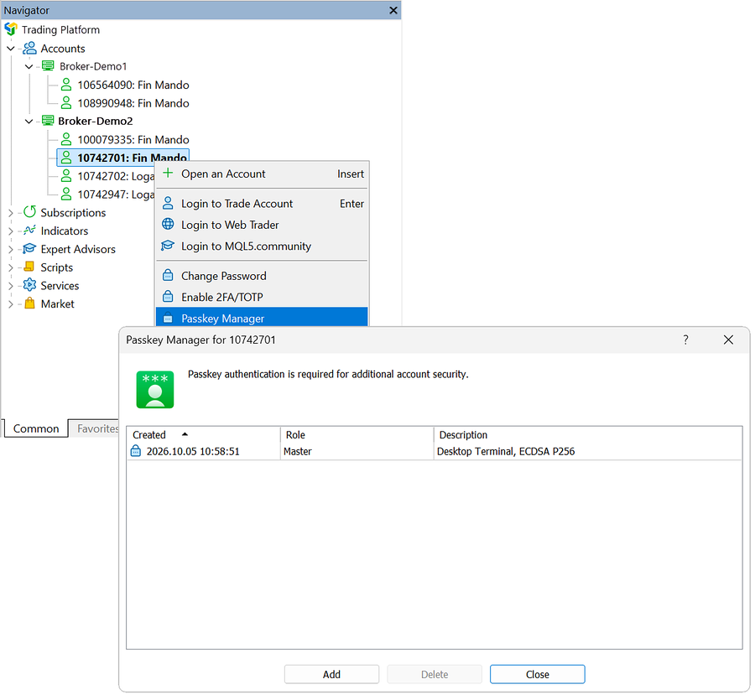755x700 pixels.
Task: Click the Broker-Demo1 server icon
Action: click(48, 66)
